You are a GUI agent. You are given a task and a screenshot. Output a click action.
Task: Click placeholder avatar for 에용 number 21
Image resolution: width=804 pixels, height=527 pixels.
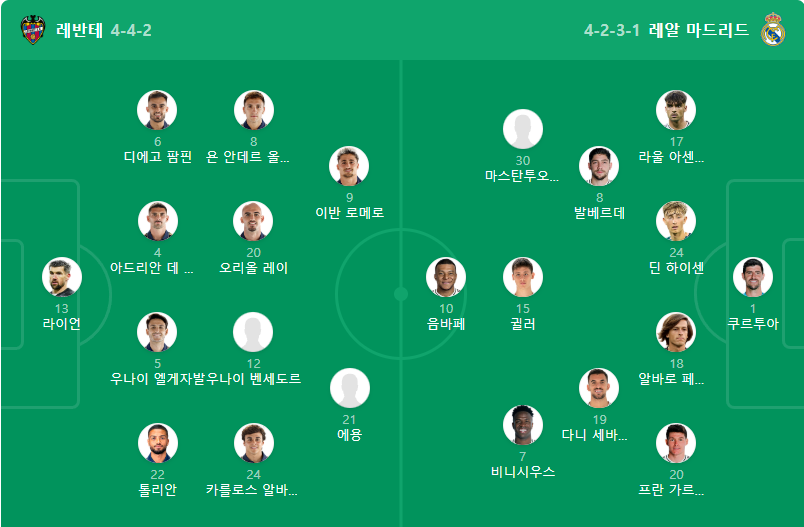tap(350, 388)
